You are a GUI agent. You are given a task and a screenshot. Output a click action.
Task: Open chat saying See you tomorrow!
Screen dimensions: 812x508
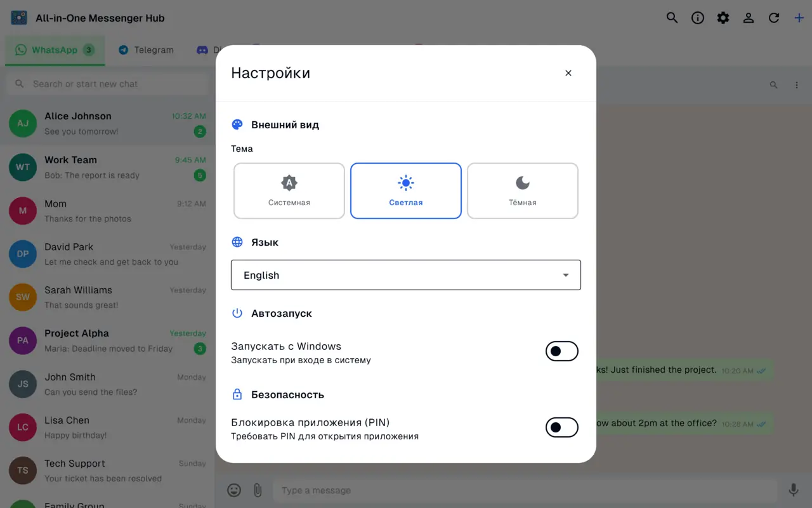click(108, 124)
